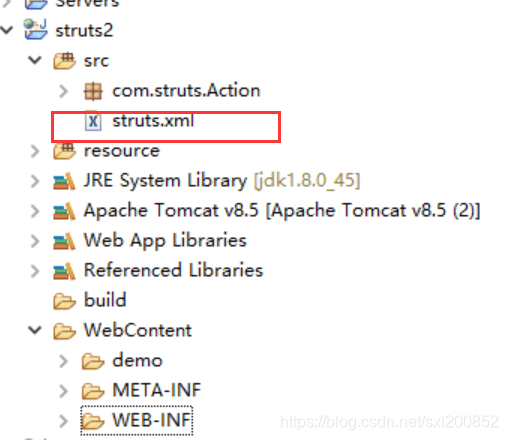Click the resource source folder icon
The width and height of the screenshot is (508, 440).
coord(64,151)
